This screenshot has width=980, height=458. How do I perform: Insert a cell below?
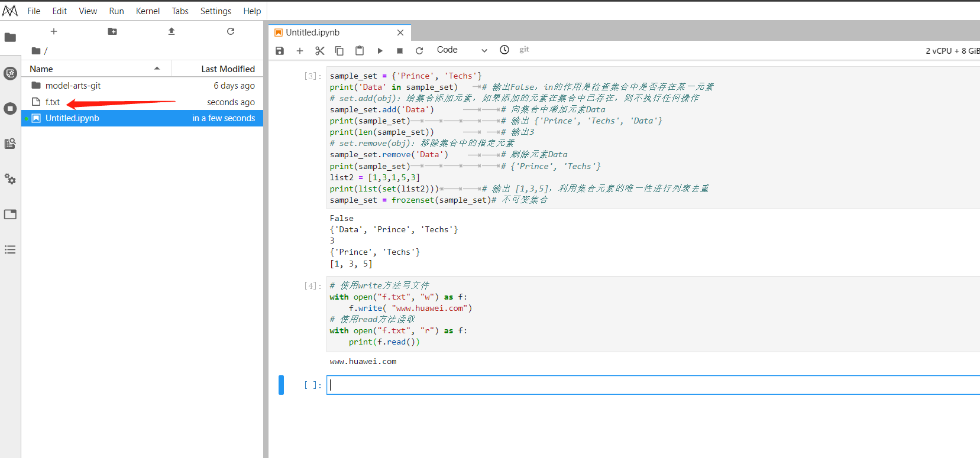[300, 51]
